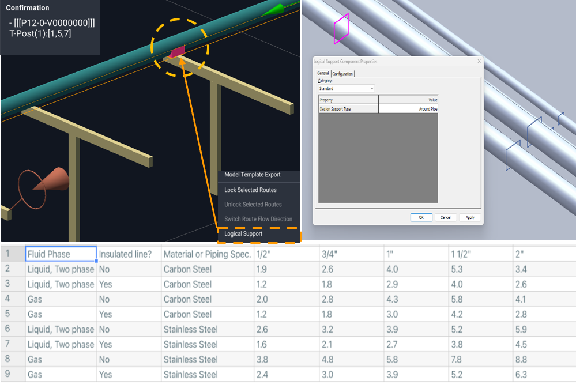Select the Fluid Phase header cell
The width and height of the screenshot is (576, 392).
(x=61, y=254)
